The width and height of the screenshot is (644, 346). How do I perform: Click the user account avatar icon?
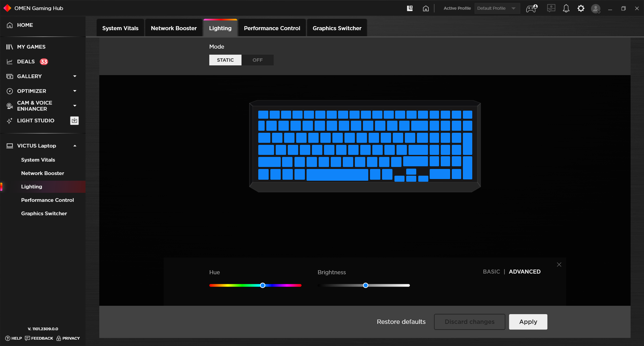pos(595,9)
